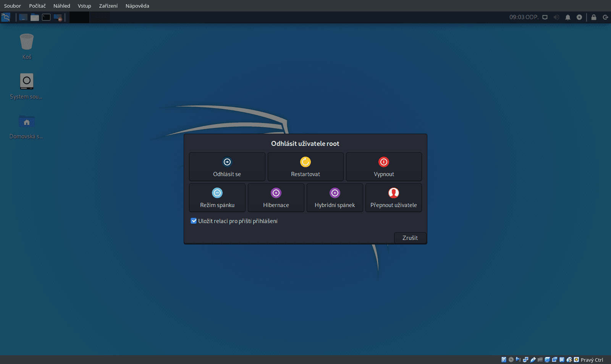Click the notification bell in the top panel

[x=568, y=17]
